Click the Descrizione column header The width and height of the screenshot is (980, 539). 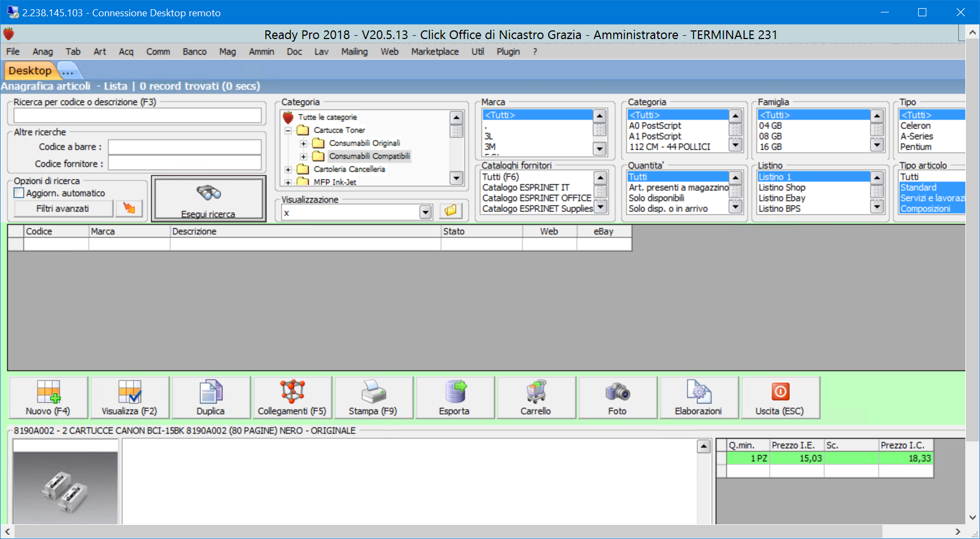tap(305, 231)
